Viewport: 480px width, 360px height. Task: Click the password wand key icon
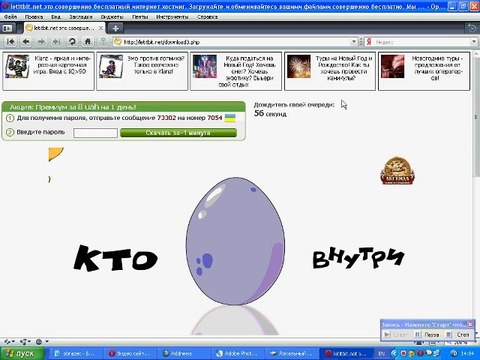[103, 41]
